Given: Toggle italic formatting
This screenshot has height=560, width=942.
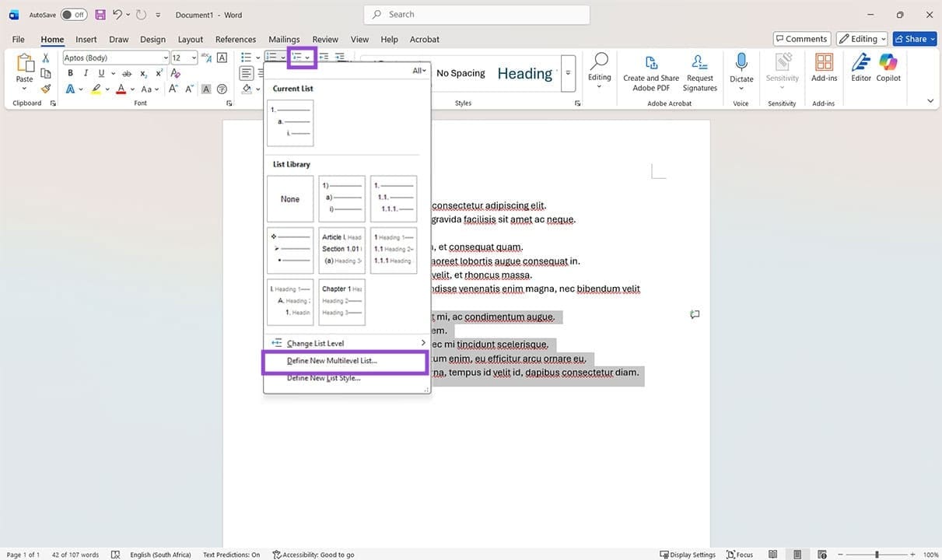Looking at the screenshot, I should pyautogui.click(x=86, y=73).
